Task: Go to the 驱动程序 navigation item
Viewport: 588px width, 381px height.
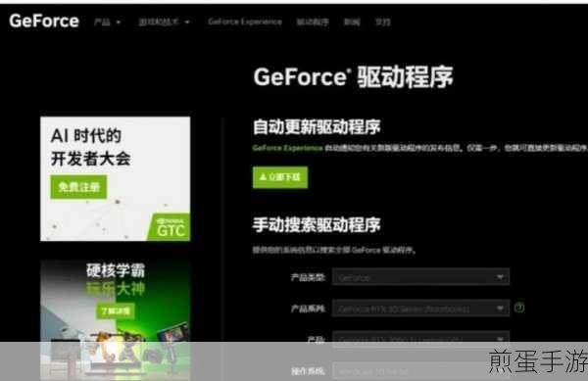Action: (313, 23)
